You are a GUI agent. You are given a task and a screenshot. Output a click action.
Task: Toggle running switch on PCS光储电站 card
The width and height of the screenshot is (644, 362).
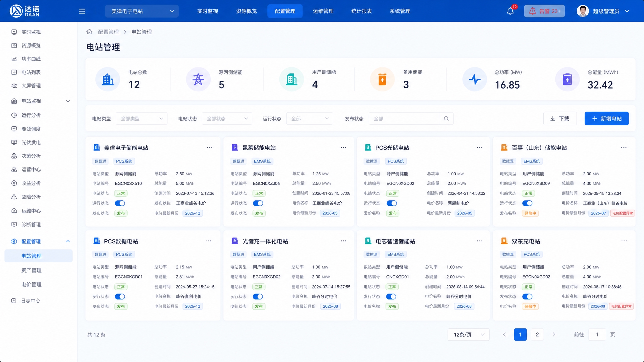(391, 203)
